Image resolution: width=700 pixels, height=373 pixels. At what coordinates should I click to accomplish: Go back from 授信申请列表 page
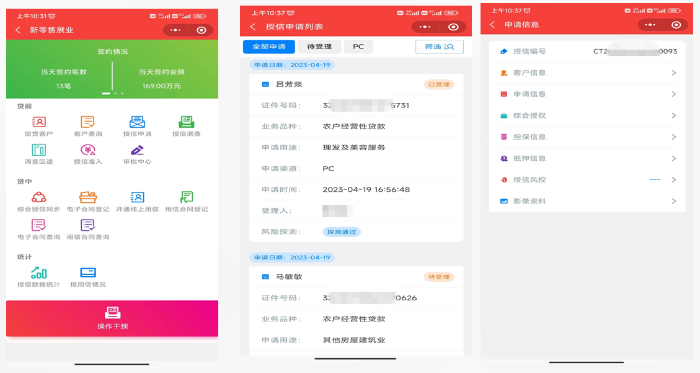[x=253, y=27]
